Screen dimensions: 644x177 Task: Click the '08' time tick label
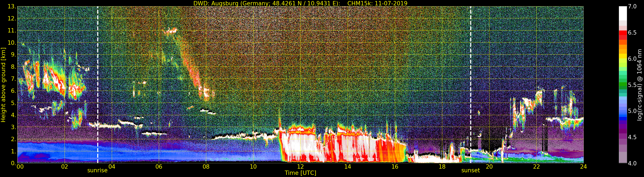pyautogui.click(x=206, y=167)
